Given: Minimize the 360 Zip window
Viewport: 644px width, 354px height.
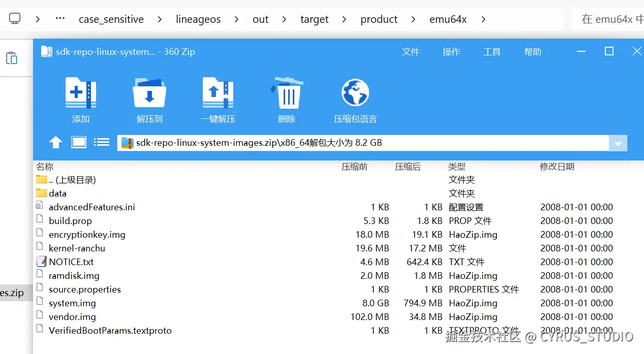Looking at the screenshot, I should coord(581,51).
